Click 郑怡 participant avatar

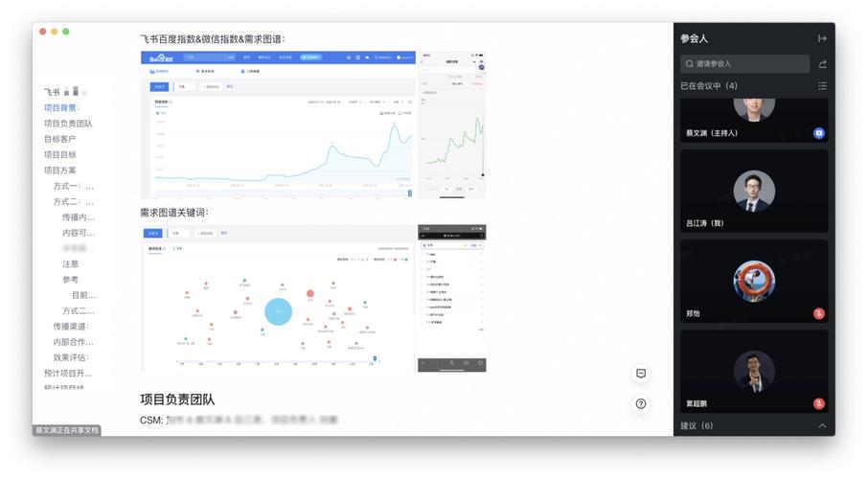754,282
